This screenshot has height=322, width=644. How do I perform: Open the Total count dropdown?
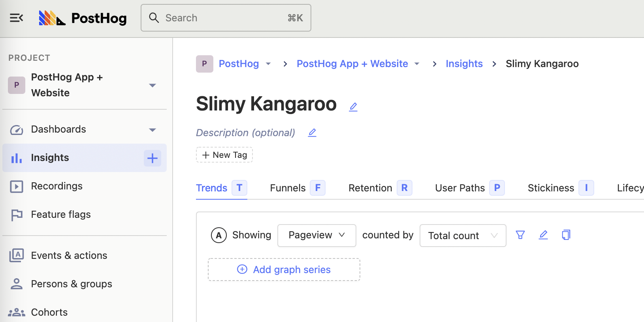pos(463,236)
